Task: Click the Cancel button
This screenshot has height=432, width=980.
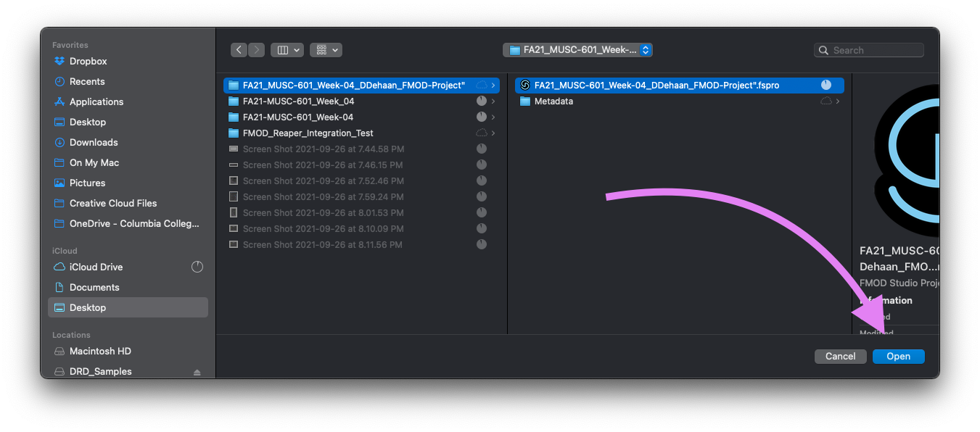Action: tap(840, 357)
